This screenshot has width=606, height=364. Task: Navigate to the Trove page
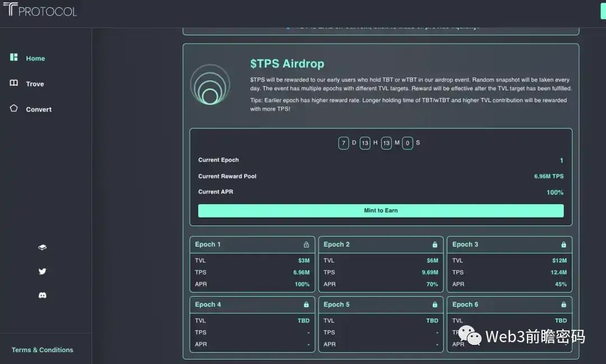pos(35,84)
